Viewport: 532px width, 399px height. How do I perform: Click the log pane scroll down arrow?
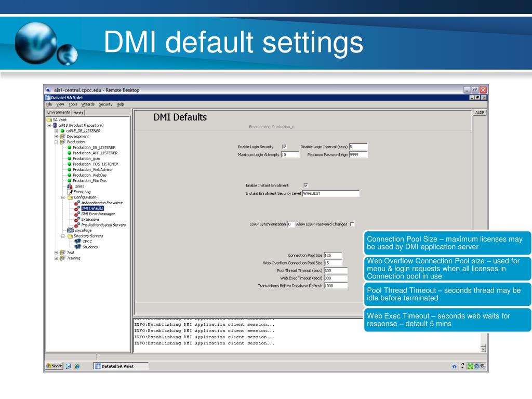pos(483,348)
